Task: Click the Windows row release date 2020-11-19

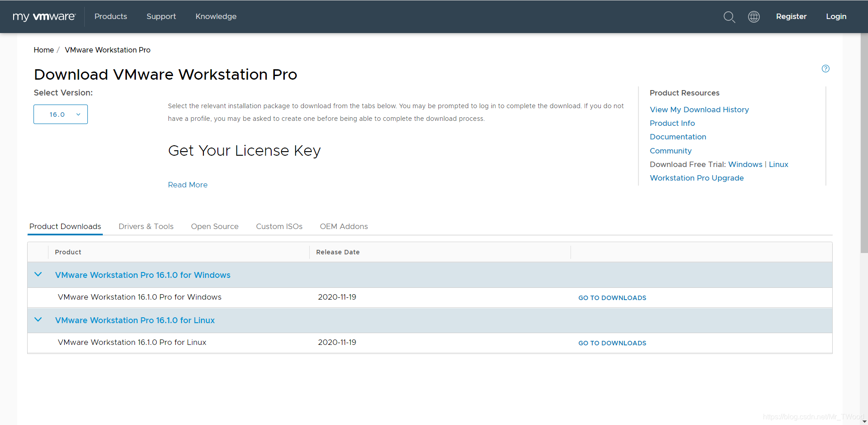Action: (337, 297)
